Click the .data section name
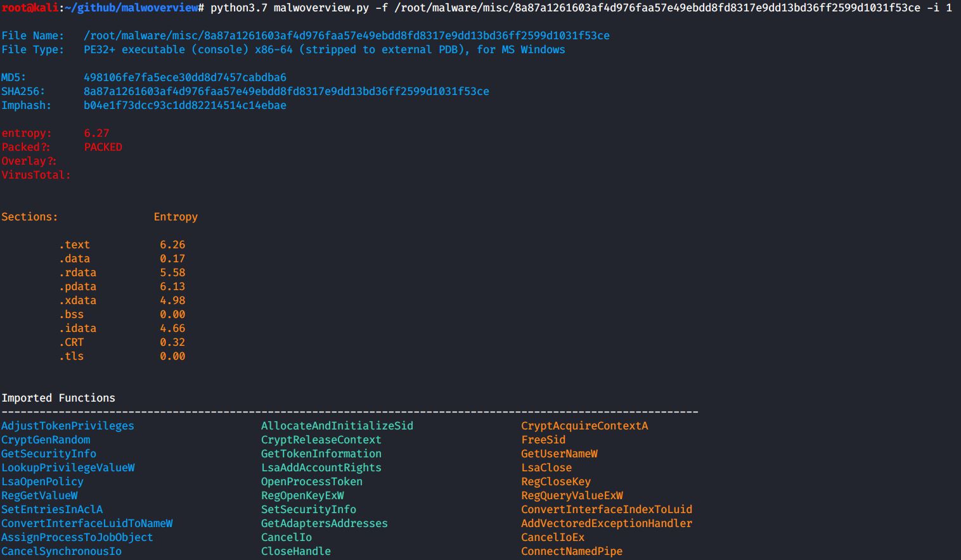This screenshot has height=560, width=961. (74, 258)
